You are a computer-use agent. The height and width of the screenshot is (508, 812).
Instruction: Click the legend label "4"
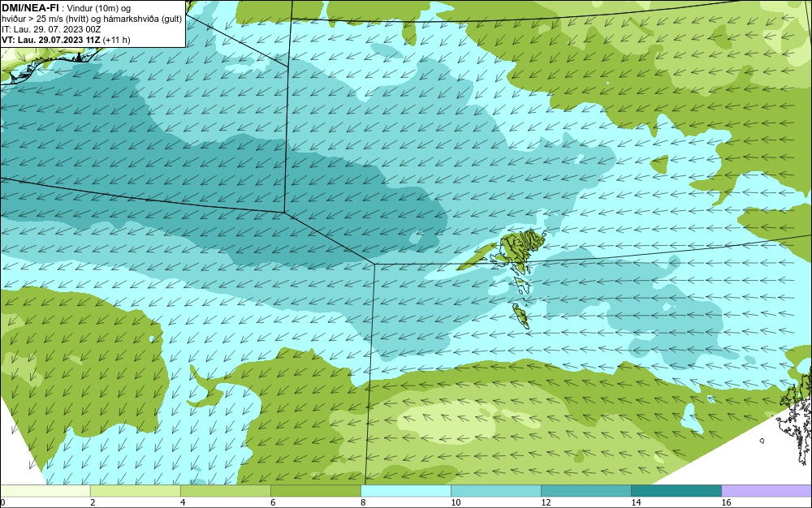tap(183, 502)
